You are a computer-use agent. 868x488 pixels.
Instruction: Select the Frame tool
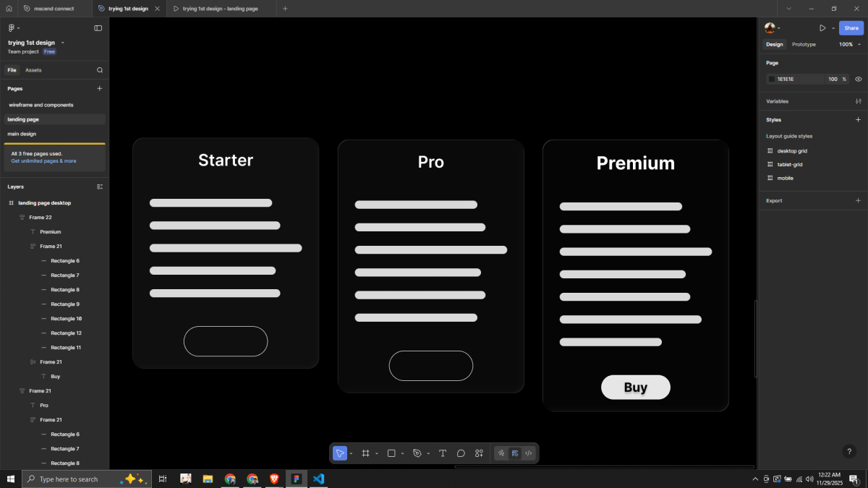click(366, 453)
